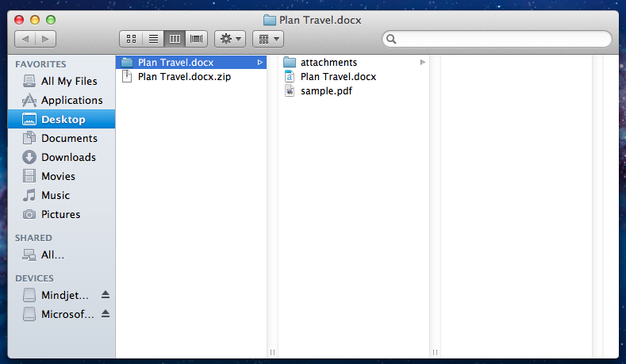Click the attachments folder icon
Screen dimensions: 626x364
(290, 63)
